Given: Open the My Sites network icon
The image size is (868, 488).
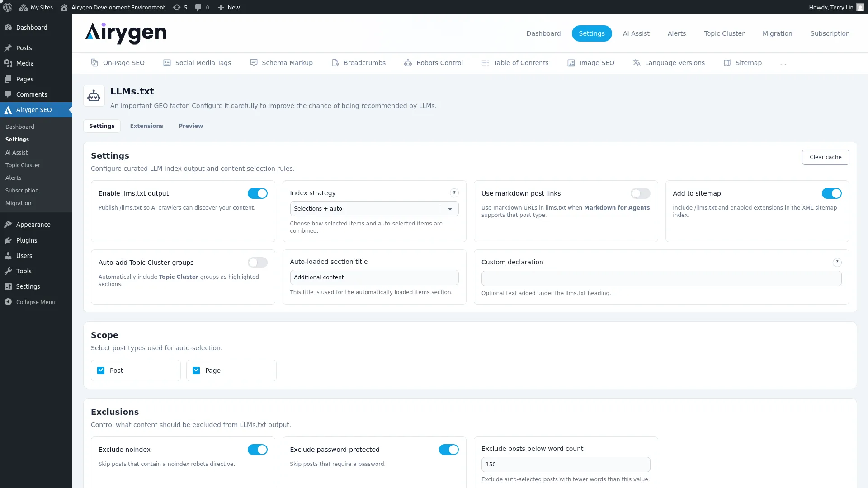Looking at the screenshot, I should [24, 7].
